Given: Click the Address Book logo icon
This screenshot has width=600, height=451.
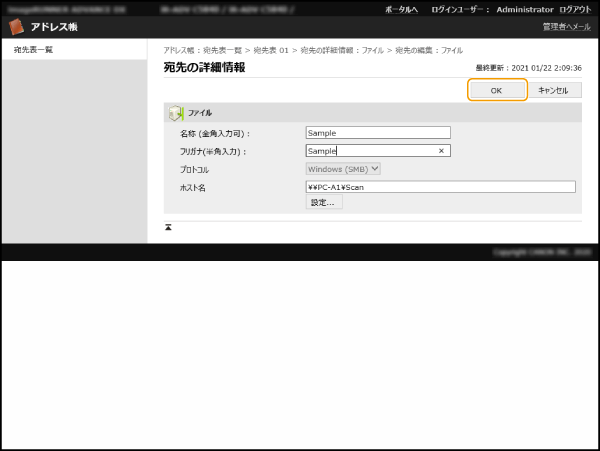Looking at the screenshot, I should (x=17, y=27).
